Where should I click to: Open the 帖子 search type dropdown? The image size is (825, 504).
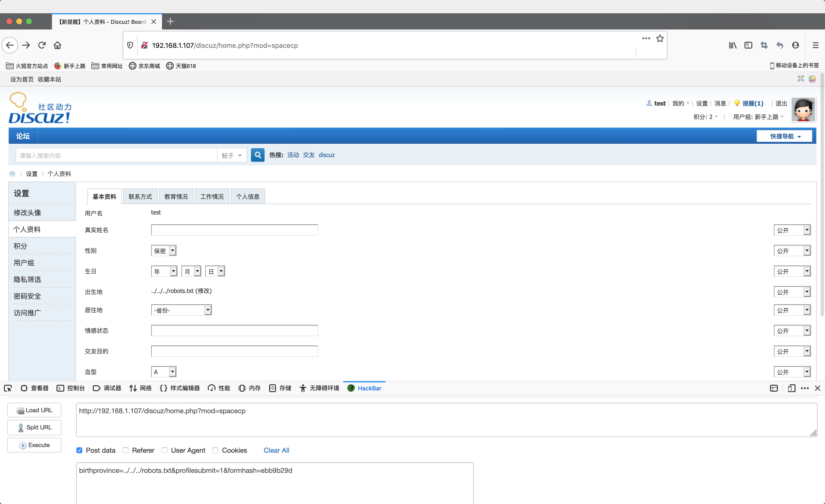pyautogui.click(x=232, y=155)
